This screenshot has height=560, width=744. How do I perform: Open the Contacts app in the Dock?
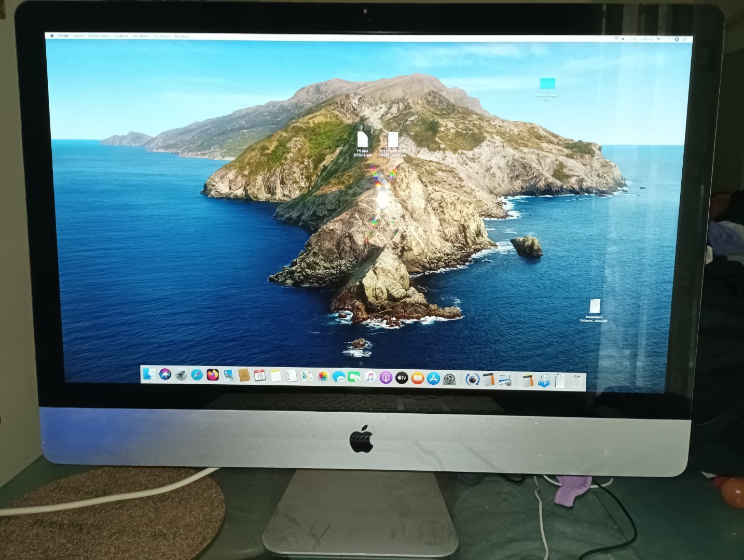point(244,375)
